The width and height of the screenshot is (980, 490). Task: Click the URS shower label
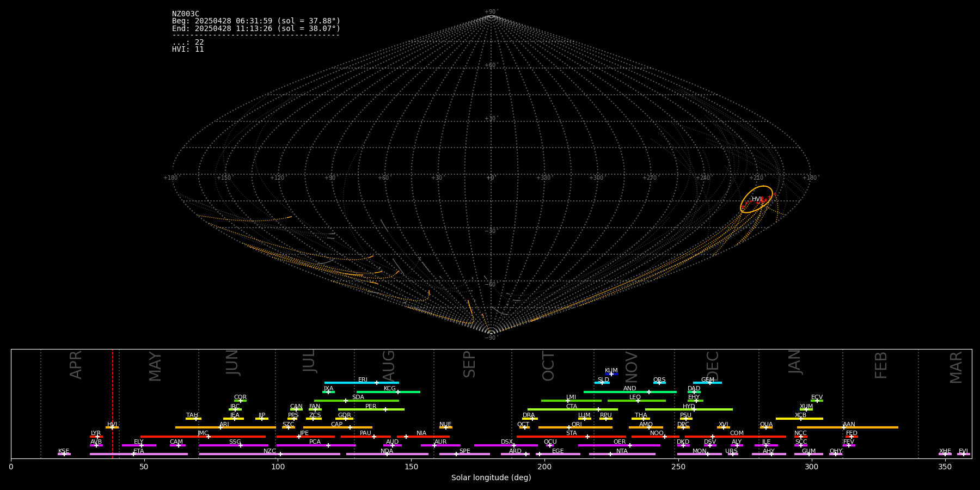[x=731, y=451]
